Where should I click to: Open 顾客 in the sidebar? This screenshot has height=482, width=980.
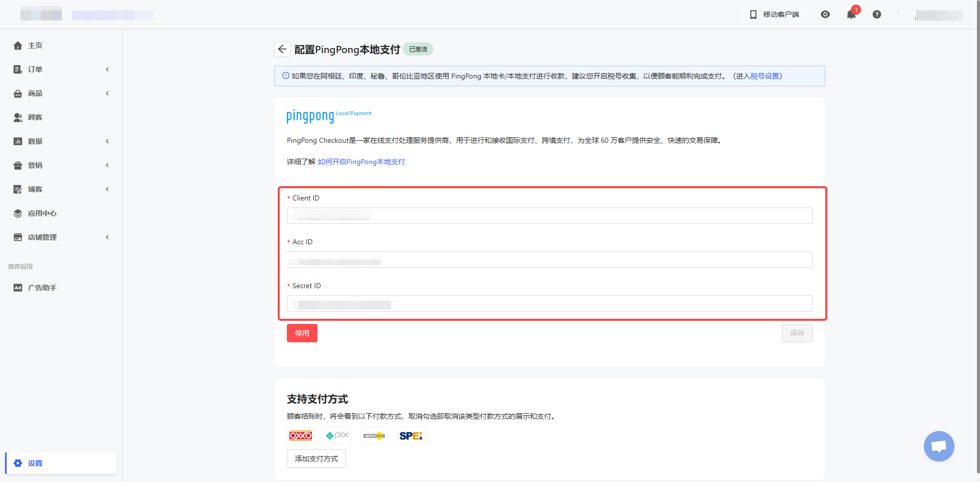35,117
